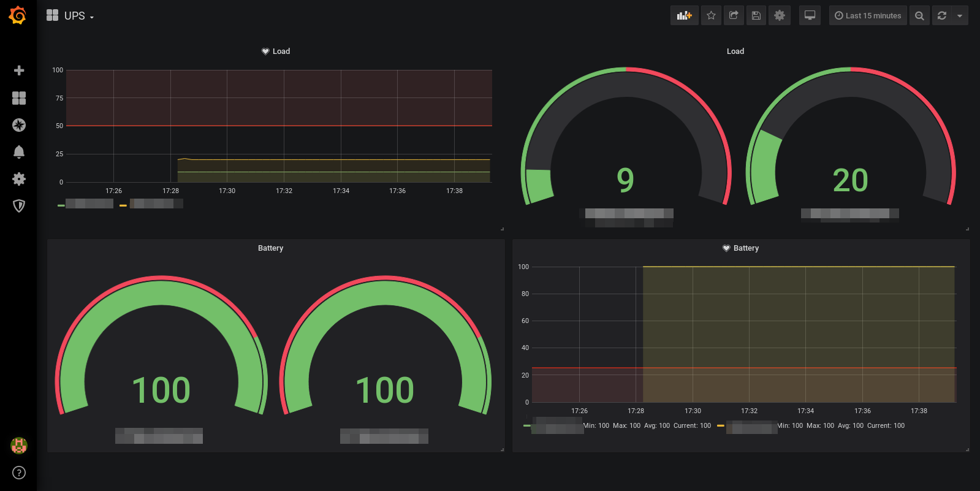Save the dashboard with floppy icon
The height and width of the screenshot is (491, 980).
coord(756,15)
